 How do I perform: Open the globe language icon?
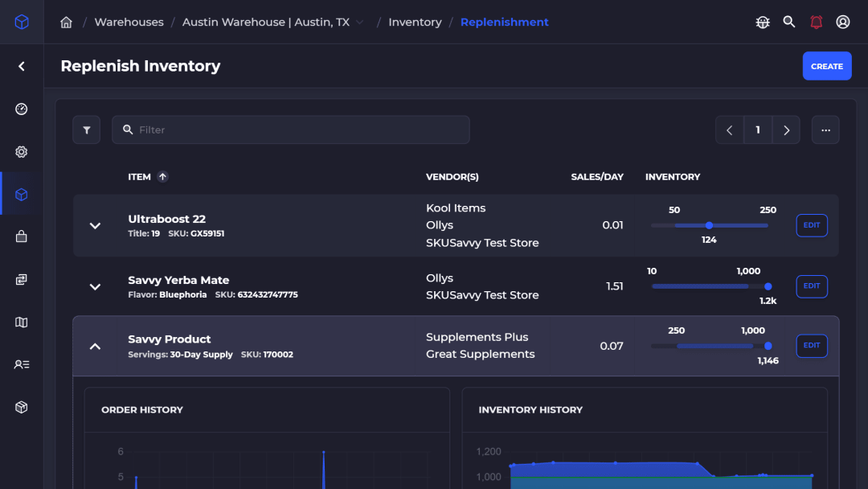763,23
